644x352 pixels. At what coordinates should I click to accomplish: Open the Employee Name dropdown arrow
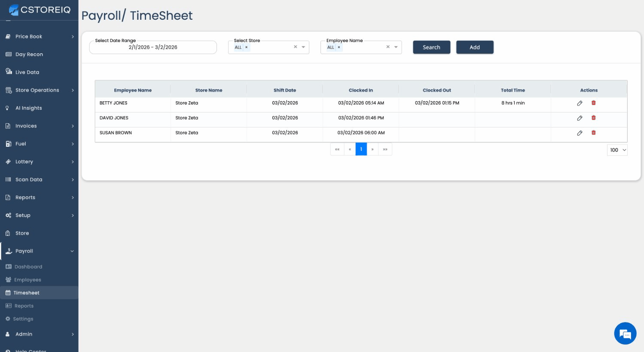point(396,47)
